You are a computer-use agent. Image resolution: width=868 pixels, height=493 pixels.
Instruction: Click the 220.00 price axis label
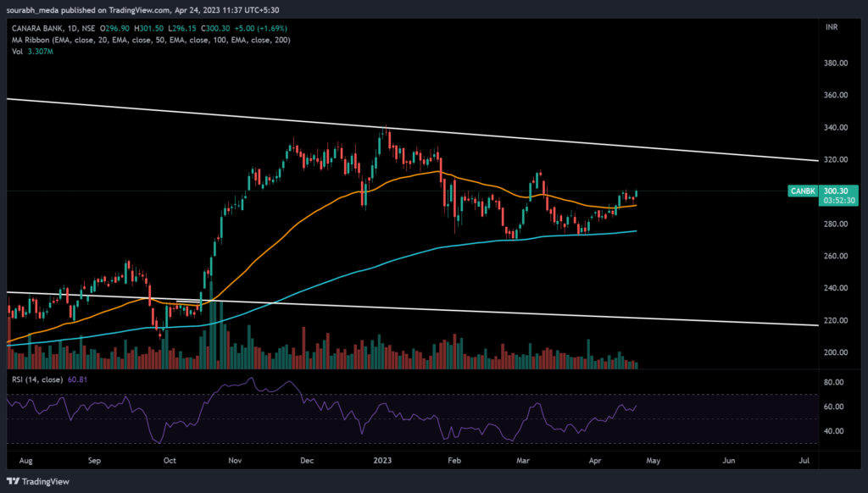[x=835, y=320]
